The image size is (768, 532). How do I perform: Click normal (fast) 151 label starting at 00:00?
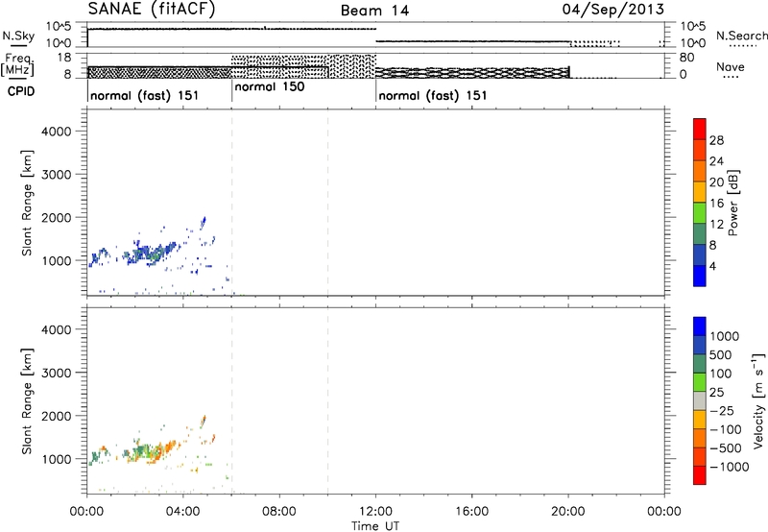point(145,95)
